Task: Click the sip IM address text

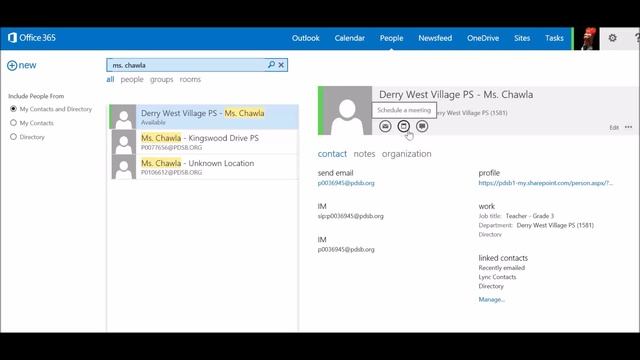Action: tap(351, 216)
